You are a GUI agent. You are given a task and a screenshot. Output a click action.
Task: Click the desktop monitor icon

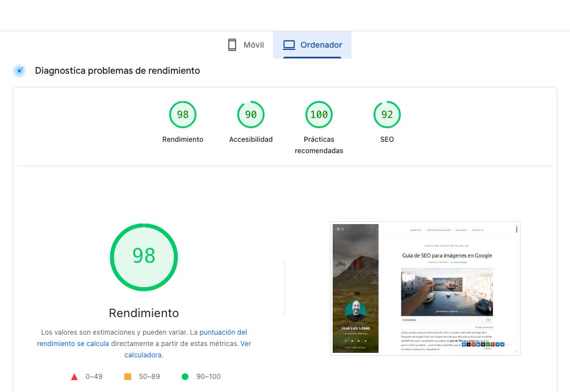coord(289,45)
